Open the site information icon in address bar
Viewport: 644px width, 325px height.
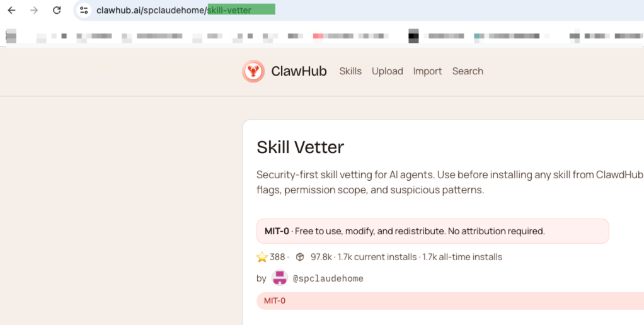84,10
